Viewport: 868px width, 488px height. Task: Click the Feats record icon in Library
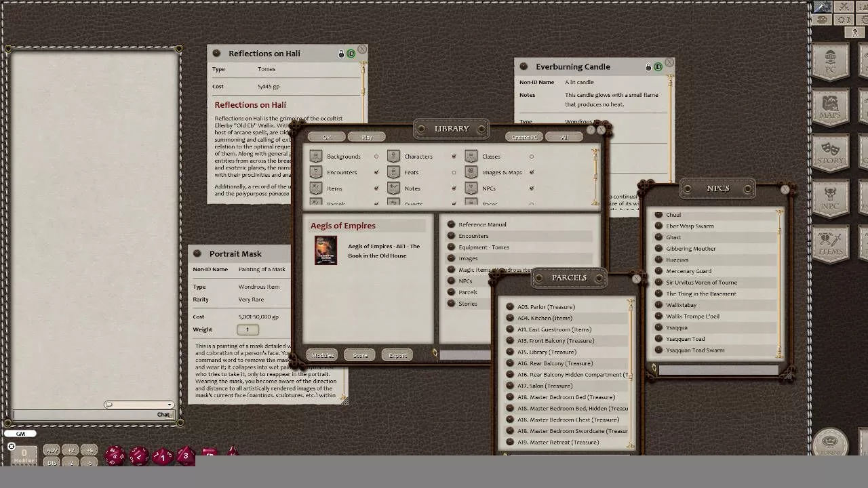pyautogui.click(x=393, y=172)
